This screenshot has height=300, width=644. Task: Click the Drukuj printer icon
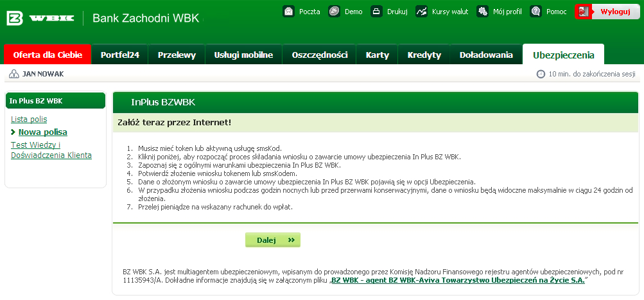coord(377,12)
